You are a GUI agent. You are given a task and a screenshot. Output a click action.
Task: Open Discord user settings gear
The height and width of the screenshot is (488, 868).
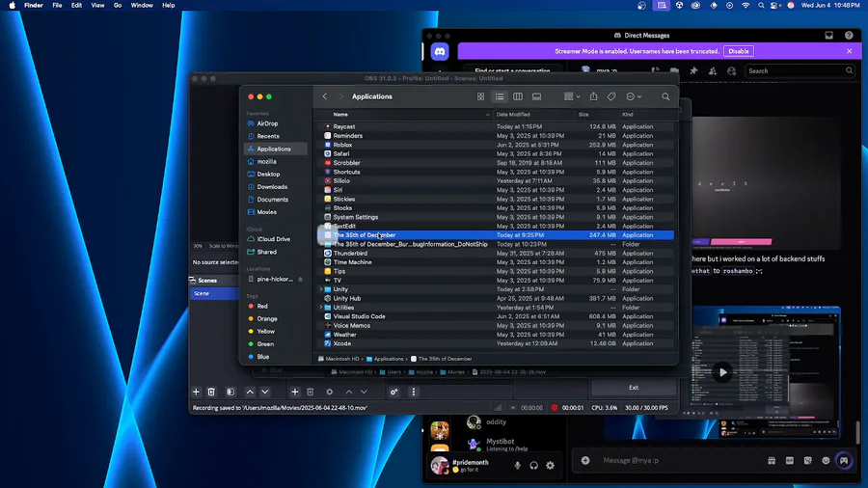click(x=551, y=466)
